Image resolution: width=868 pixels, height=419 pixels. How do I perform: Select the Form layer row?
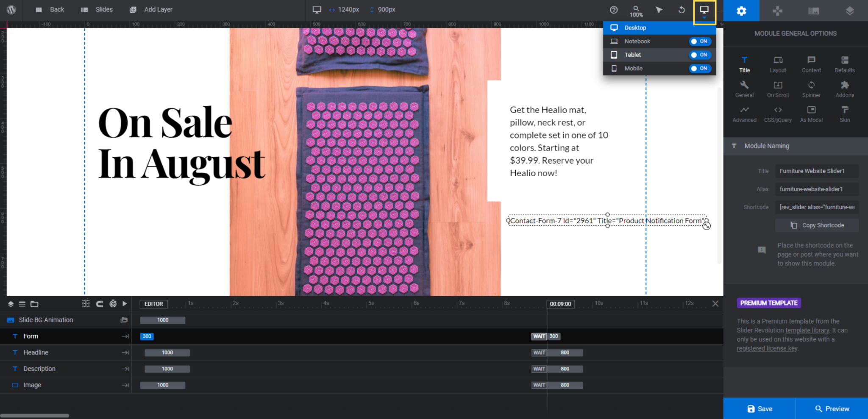(x=66, y=336)
